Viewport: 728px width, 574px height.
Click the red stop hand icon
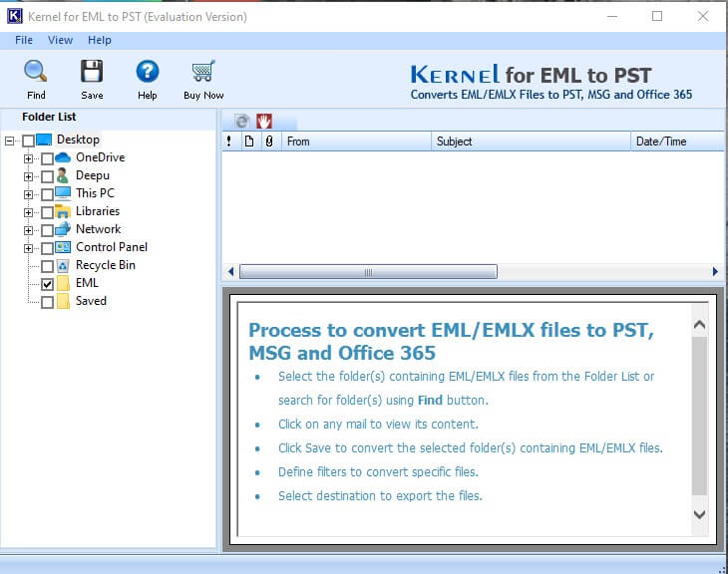(x=263, y=122)
